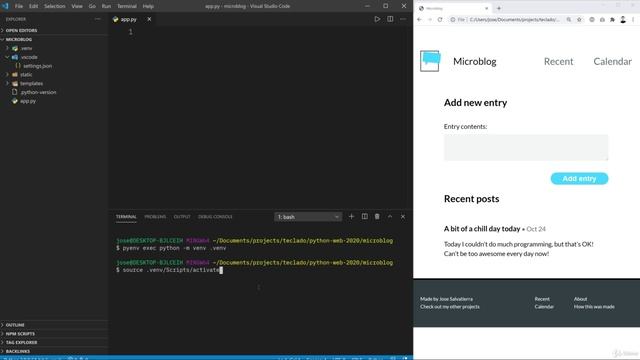Collapse the .vscode folder
This screenshot has width=640, height=360.
pos(29,57)
